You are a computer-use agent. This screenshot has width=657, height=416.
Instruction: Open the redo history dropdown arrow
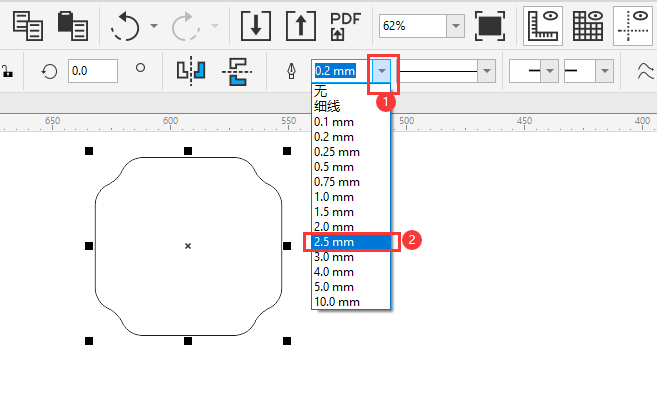coord(215,26)
